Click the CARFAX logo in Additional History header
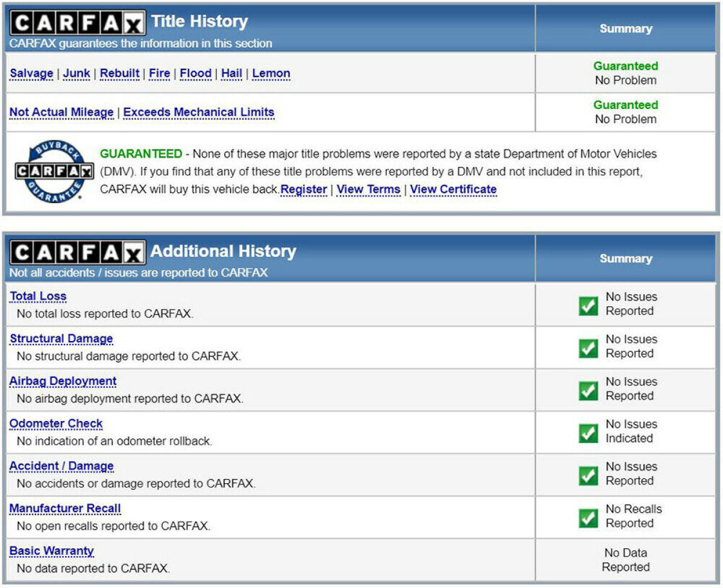 [x=77, y=253]
